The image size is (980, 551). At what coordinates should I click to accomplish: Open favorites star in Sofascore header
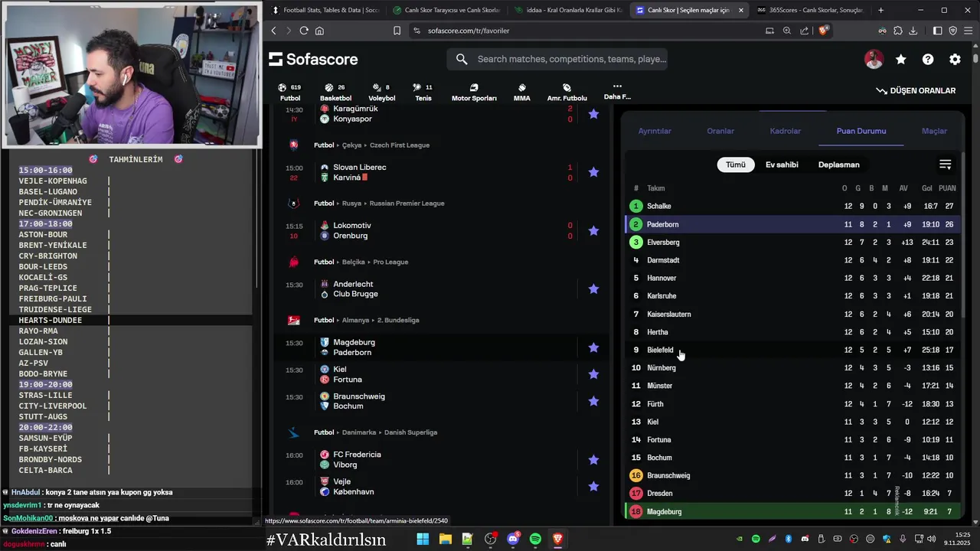click(901, 59)
